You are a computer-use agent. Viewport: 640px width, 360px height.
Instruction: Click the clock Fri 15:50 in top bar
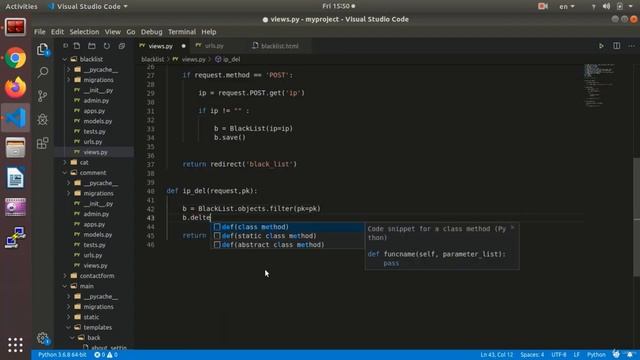[338, 6]
